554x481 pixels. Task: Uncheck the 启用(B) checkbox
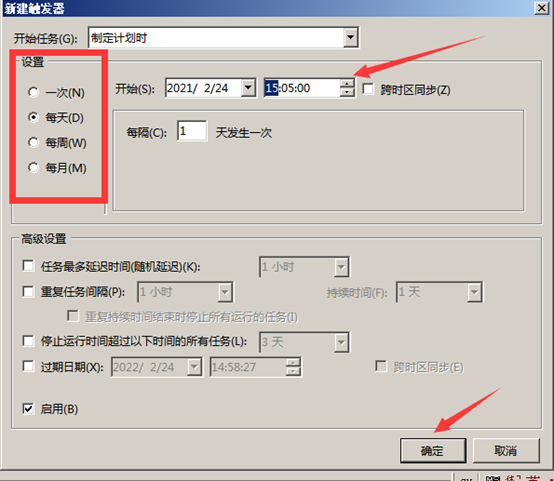[28, 409]
